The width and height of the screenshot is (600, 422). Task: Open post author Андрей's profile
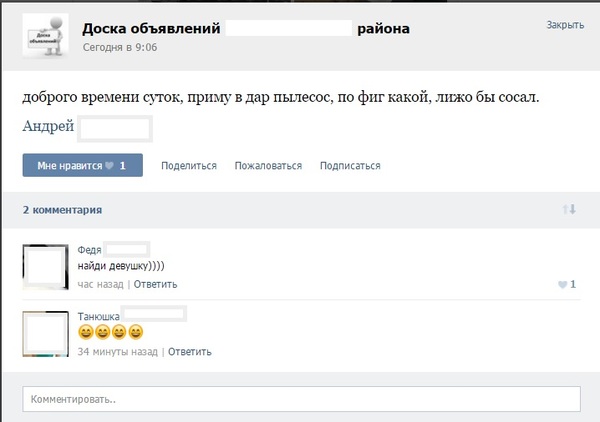click(48, 126)
